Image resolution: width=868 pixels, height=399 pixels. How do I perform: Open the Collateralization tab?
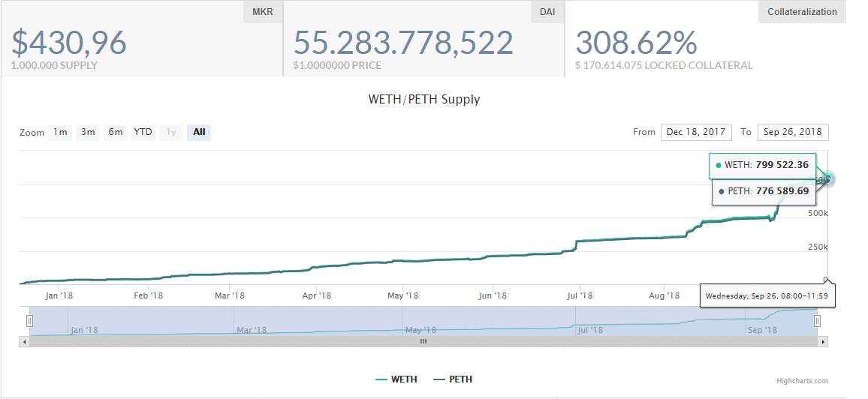pos(802,11)
